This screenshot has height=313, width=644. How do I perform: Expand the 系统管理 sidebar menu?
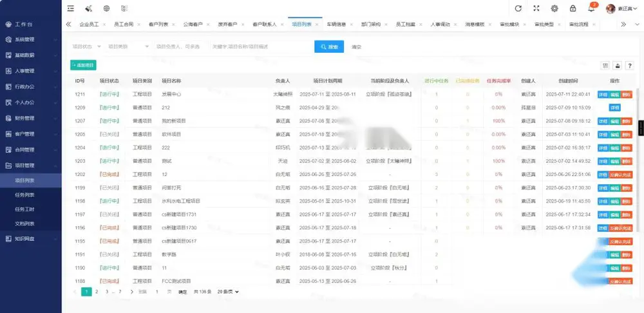[31, 40]
